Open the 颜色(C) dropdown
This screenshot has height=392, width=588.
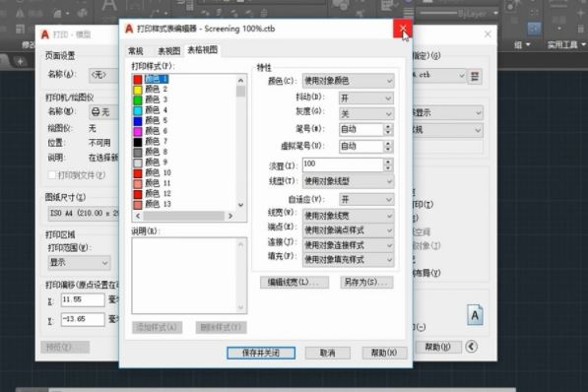(x=348, y=81)
